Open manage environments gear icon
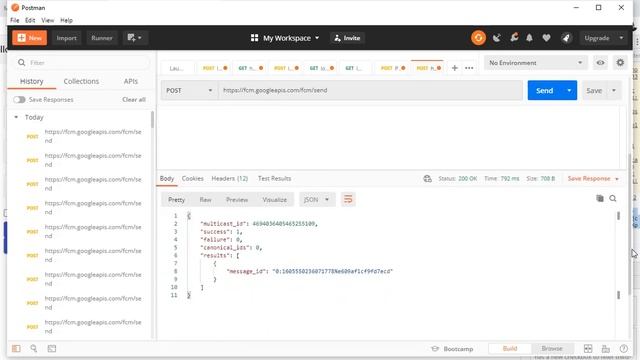The height and width of the screenshot is (360, 640). click(620, 63)
